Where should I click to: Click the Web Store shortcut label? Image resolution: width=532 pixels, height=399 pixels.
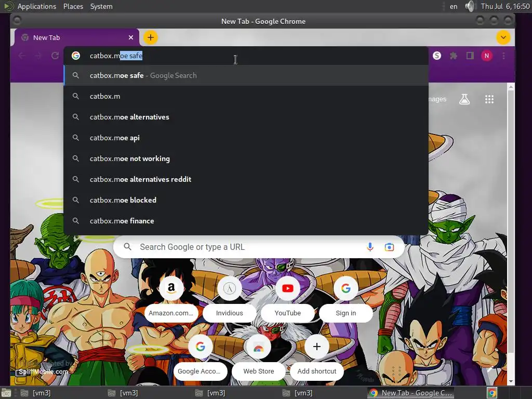pos(259,371)
